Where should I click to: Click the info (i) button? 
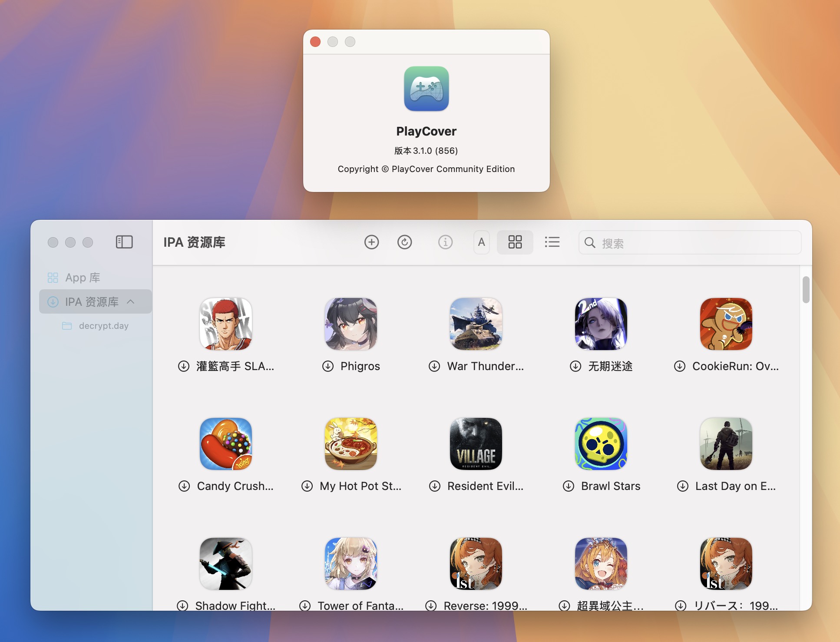tap(446, 242)
